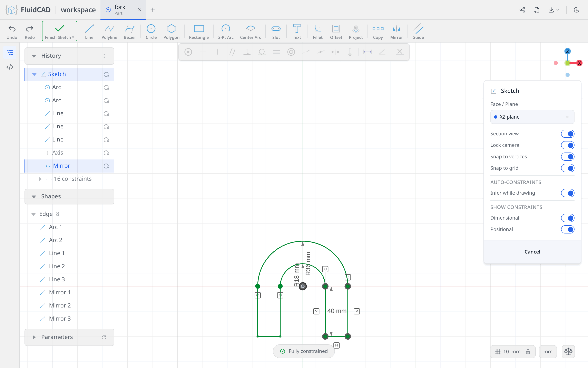This screenshot has height=368, width=588.
Task: Select Mirror item in History tree
Action: [69, 166]
